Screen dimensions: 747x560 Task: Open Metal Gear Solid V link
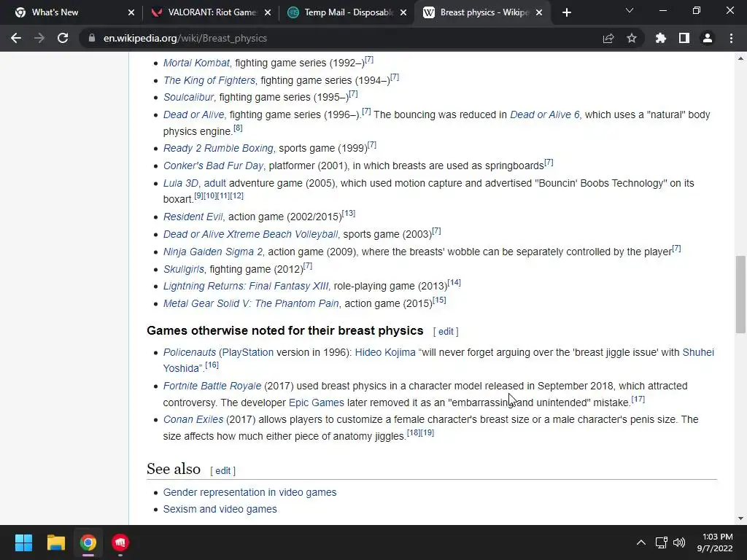(251, 303)
